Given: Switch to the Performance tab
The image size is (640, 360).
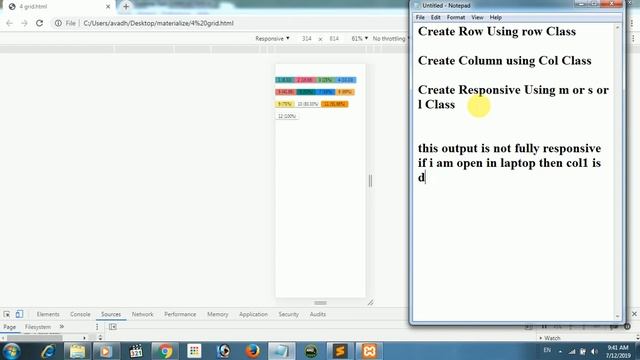Looking at the screenshot, I should point(180,314).
